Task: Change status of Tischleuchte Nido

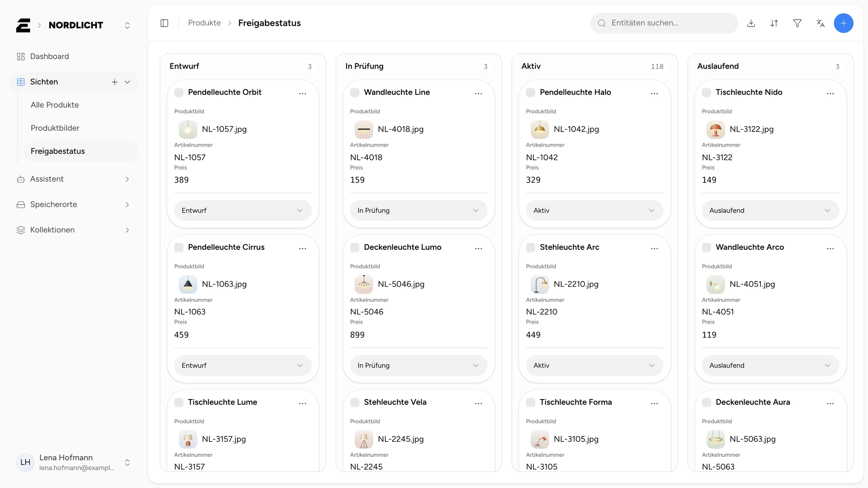Action: (771, 210)
